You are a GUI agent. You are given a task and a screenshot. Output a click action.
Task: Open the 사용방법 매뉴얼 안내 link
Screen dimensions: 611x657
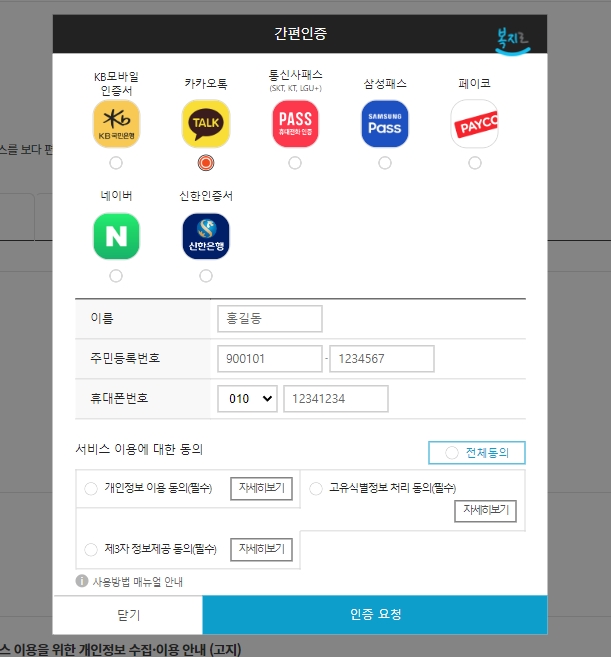[137, 582]
